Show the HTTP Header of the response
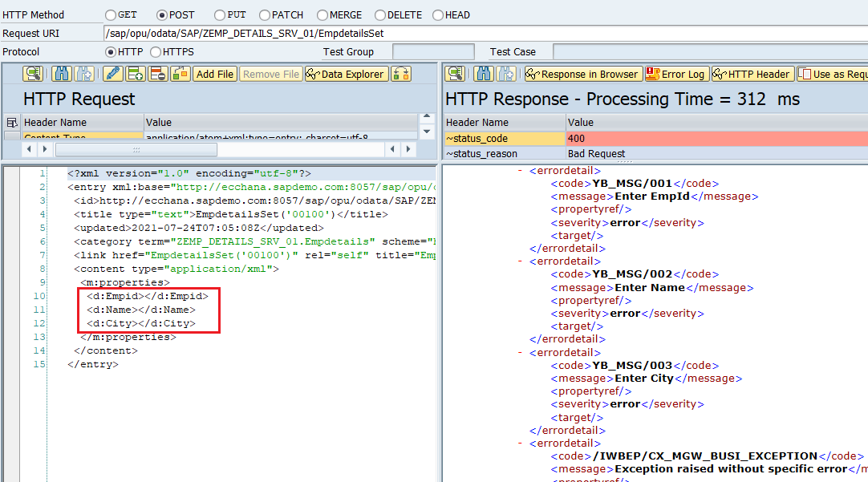The height and width of the screenshot is (482, 868). tap(751, 74)
